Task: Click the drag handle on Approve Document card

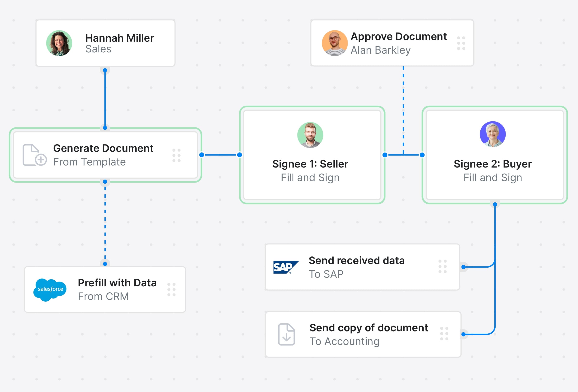Action: (x=461, y=43)
